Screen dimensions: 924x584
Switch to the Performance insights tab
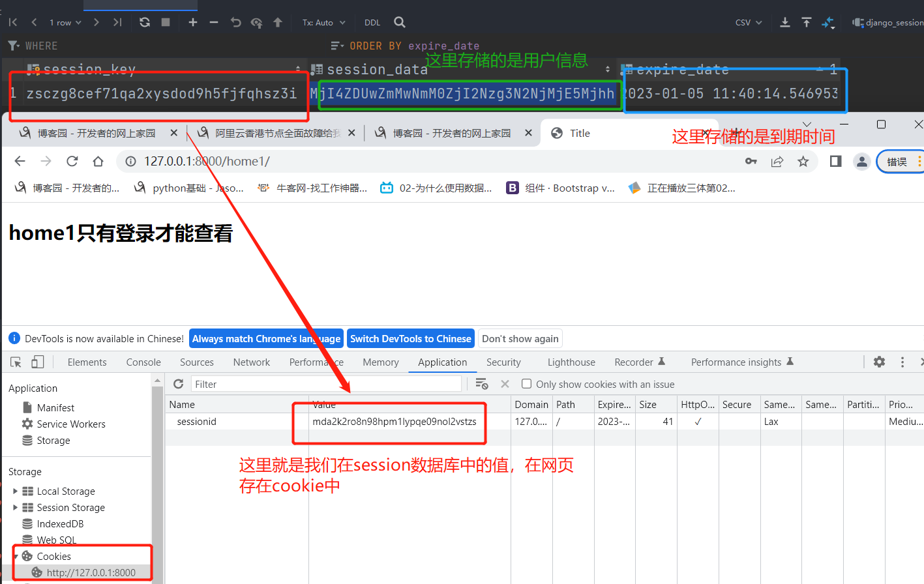coord(742,362)
